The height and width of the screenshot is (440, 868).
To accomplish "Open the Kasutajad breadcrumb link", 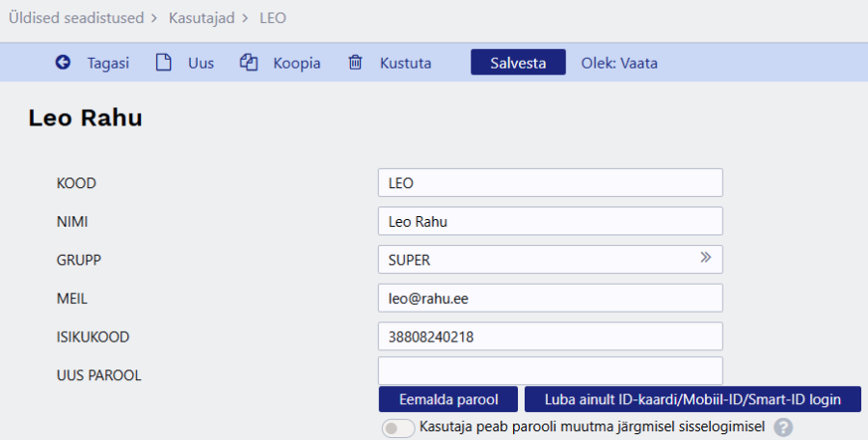I will coord(201,17).
